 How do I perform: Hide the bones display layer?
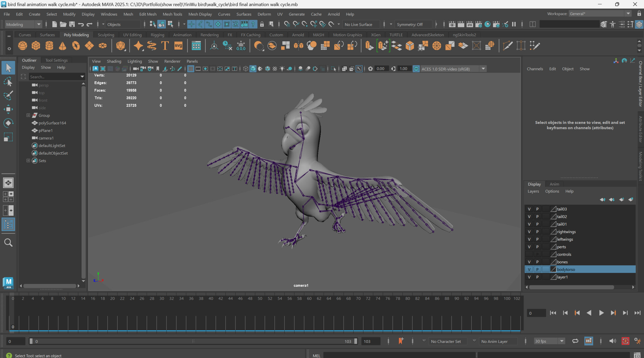pyautogui.click(x=529, y=262)
